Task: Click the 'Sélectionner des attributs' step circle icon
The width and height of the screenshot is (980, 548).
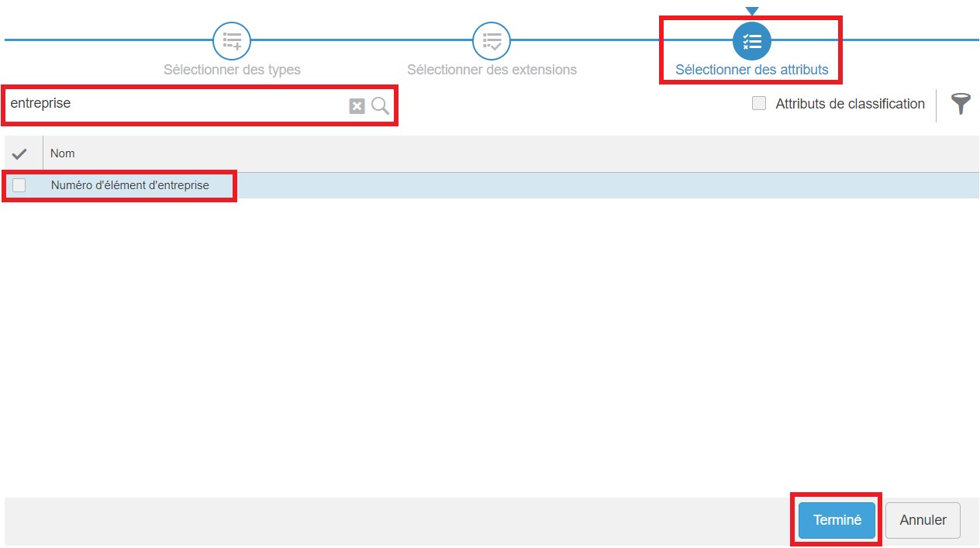Action: click(751, 40)
